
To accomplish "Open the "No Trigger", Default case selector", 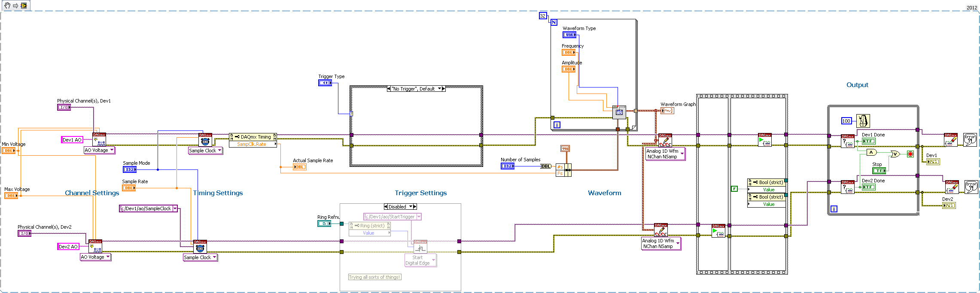I will pos(416,89).
